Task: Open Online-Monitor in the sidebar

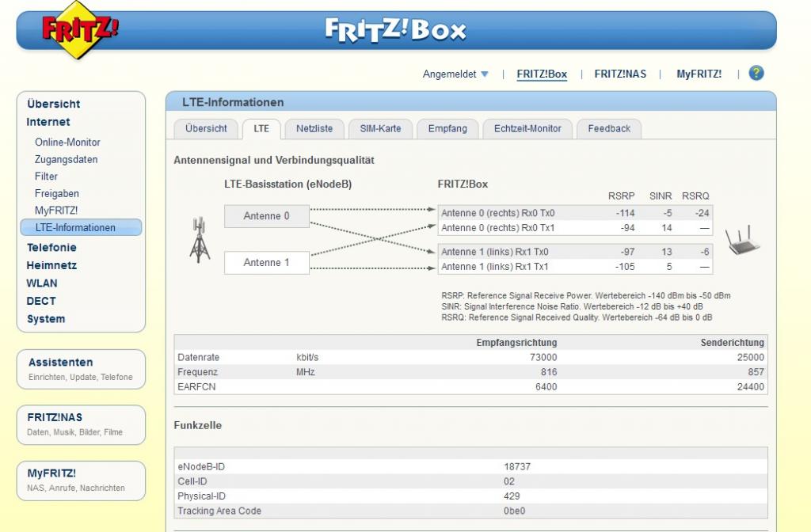Action: click(x=67, y=142)
